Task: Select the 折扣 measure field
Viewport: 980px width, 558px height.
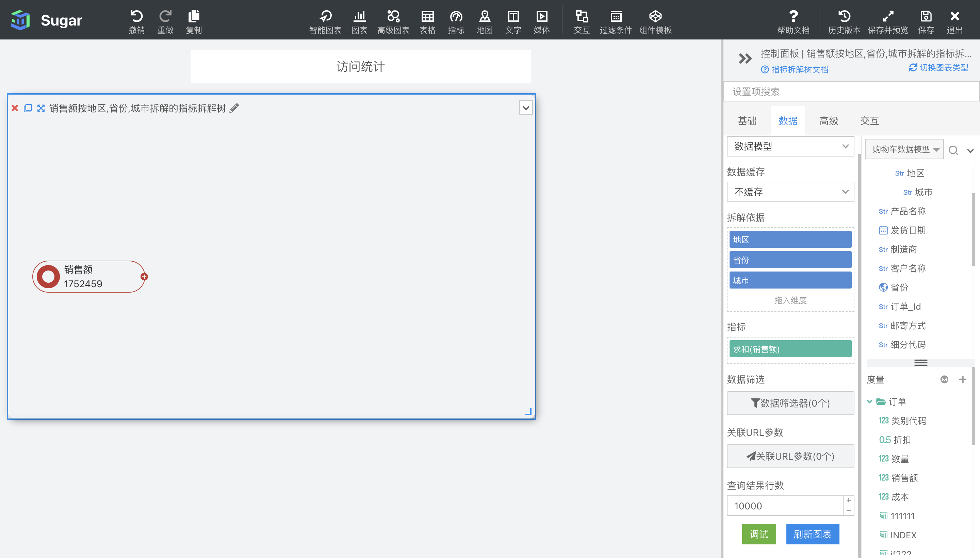Action: click(895, 440)
